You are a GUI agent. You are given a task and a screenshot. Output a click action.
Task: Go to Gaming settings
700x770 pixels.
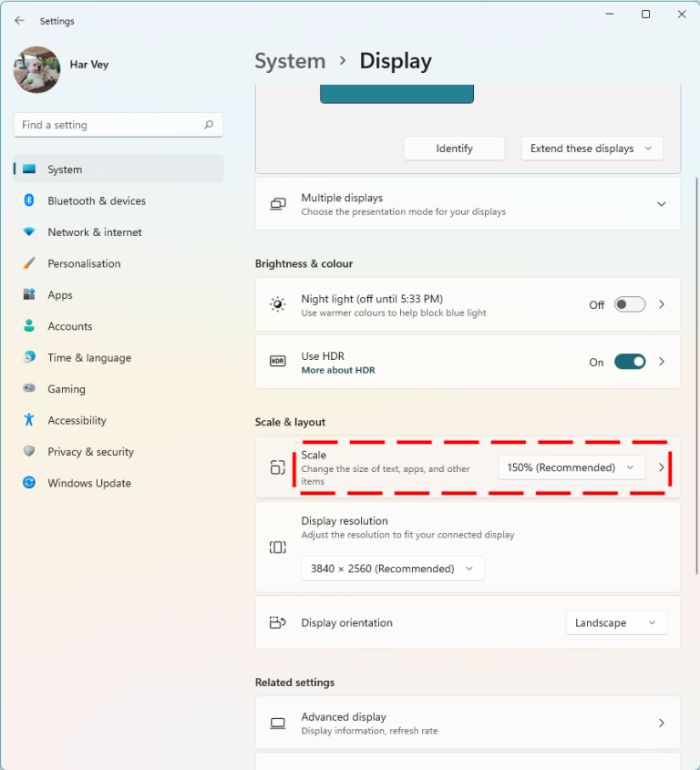(x=67, y=389)
